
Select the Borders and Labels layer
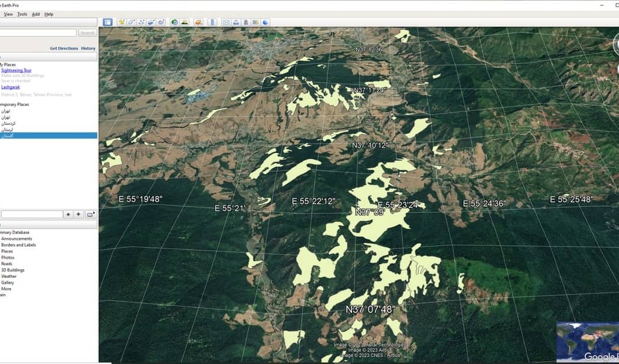click(x=18, y=245)
